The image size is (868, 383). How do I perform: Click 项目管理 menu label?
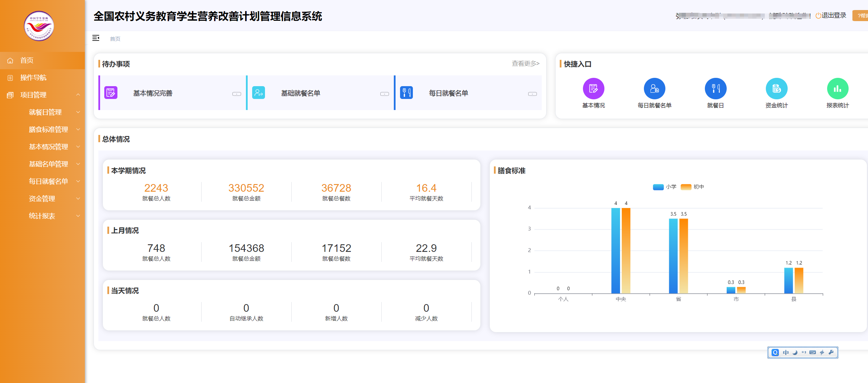pyautogui.click(x=33, y=95)
